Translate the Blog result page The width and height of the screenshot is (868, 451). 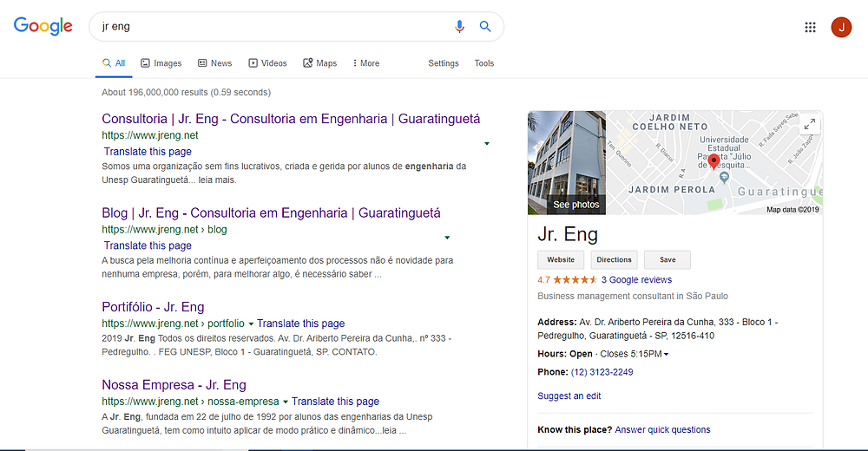(x=148, y=245)
